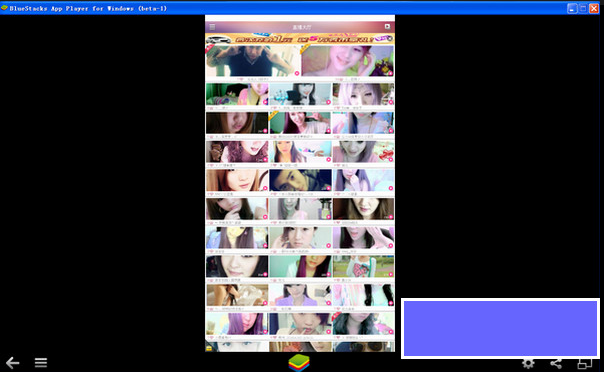Open the featured stream of tattooed man
This screenshot has width=604, height=372.
pos(253,61)
